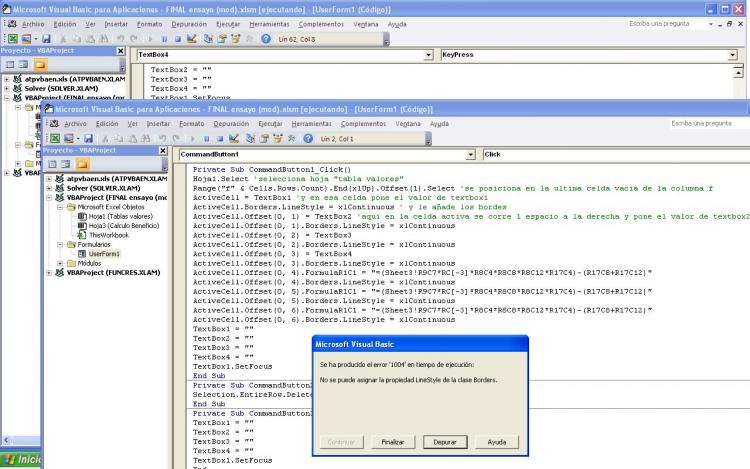Click Help question mark in back window toolbar
The height and width of the screenshot is (469, 750).
[266, 39]
